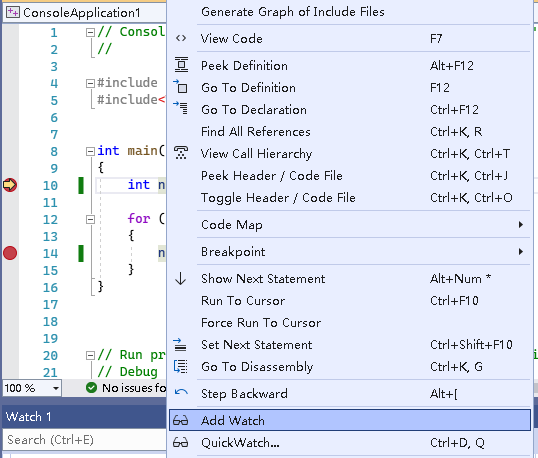The height and width of the screenshot is (458, 538).
Task: Select Step Backward entry
Action: point(350,394)
